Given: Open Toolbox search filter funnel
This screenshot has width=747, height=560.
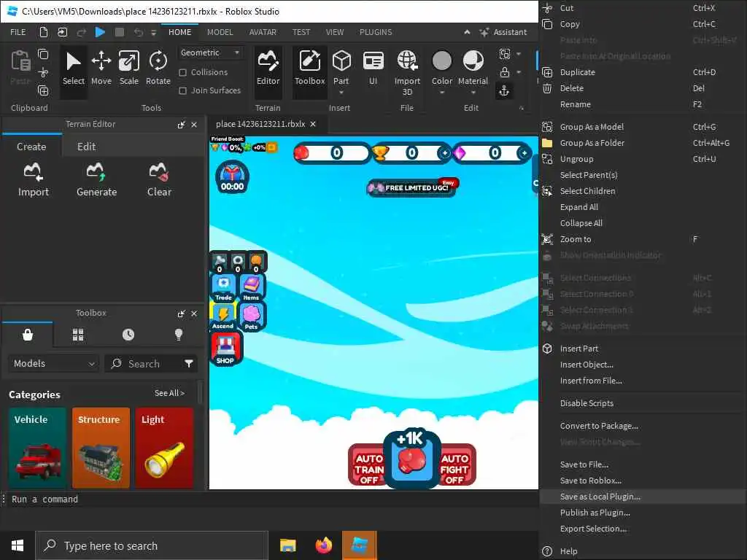Looking at the screenshot, I should (189, 364).
